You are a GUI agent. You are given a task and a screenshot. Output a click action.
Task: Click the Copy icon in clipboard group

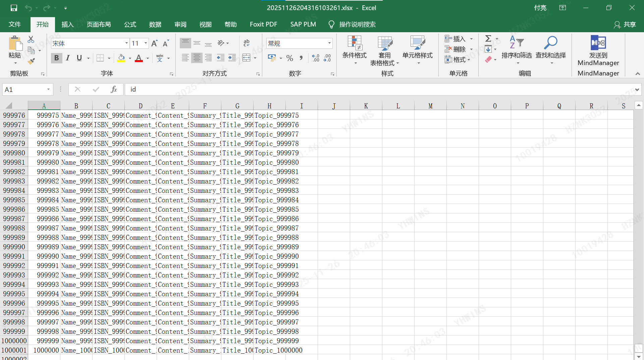coord(31,51)
